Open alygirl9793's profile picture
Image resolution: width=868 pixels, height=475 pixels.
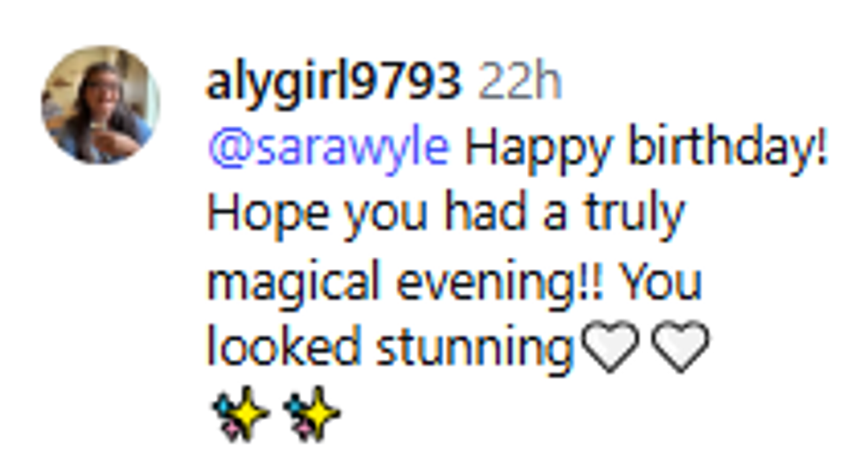100,105
